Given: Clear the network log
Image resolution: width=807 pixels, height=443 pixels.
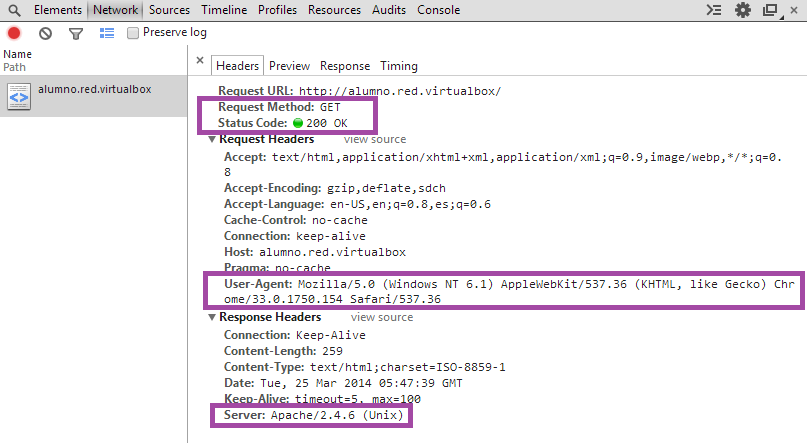Looking at the screenshot, I should (45, 33).
